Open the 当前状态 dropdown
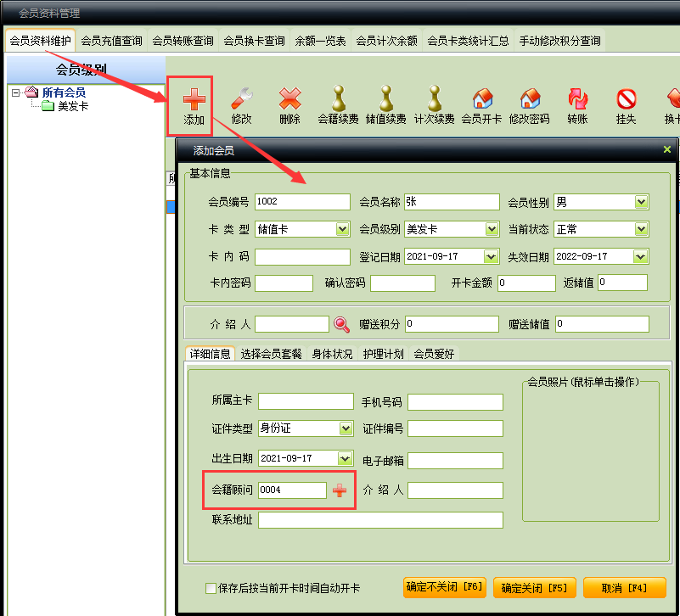680x616 pixels. click(x=641, y=229)
